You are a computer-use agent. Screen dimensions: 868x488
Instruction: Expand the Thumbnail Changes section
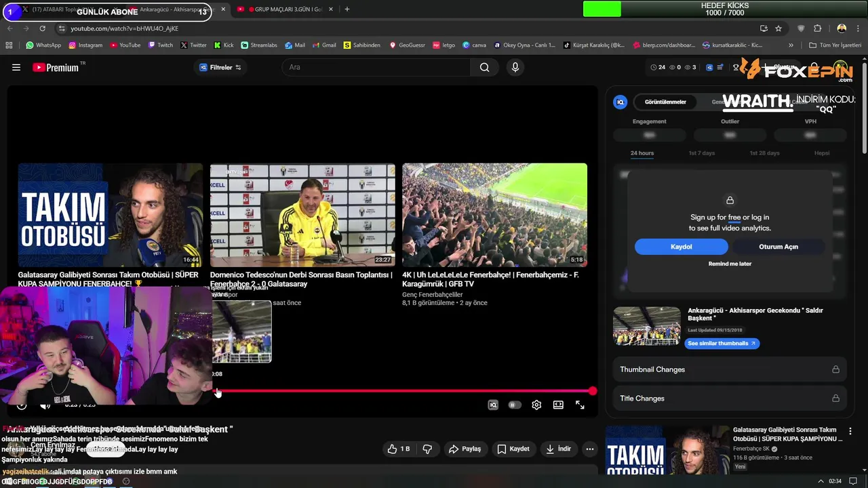coord(730,369)
